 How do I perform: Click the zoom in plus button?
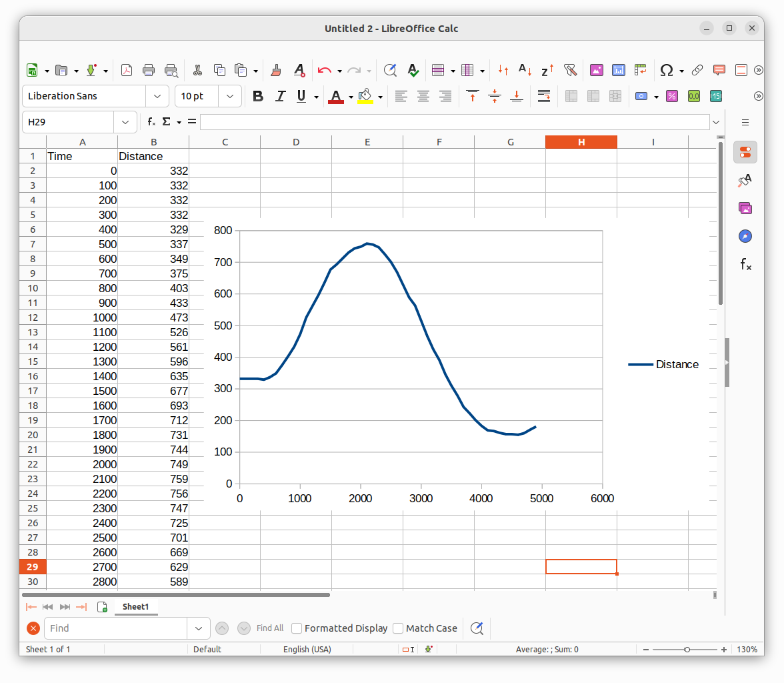[x=723, y=650]
